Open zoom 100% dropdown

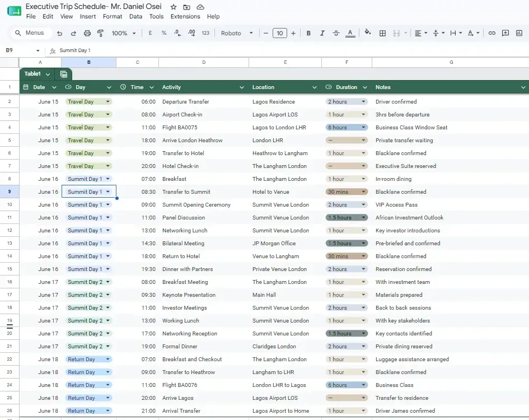pyautogui.click(x=124, y=33)
